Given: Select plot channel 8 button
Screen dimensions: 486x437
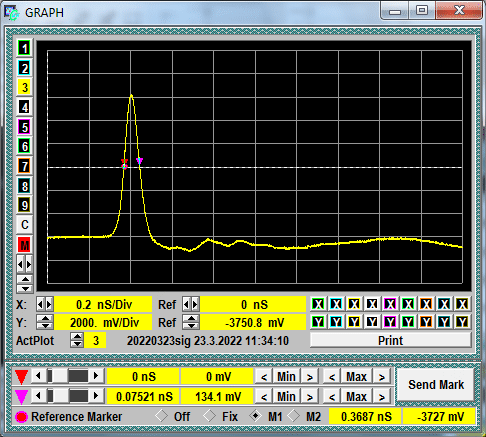Looking at the screenshot, I should coord(24,186).
